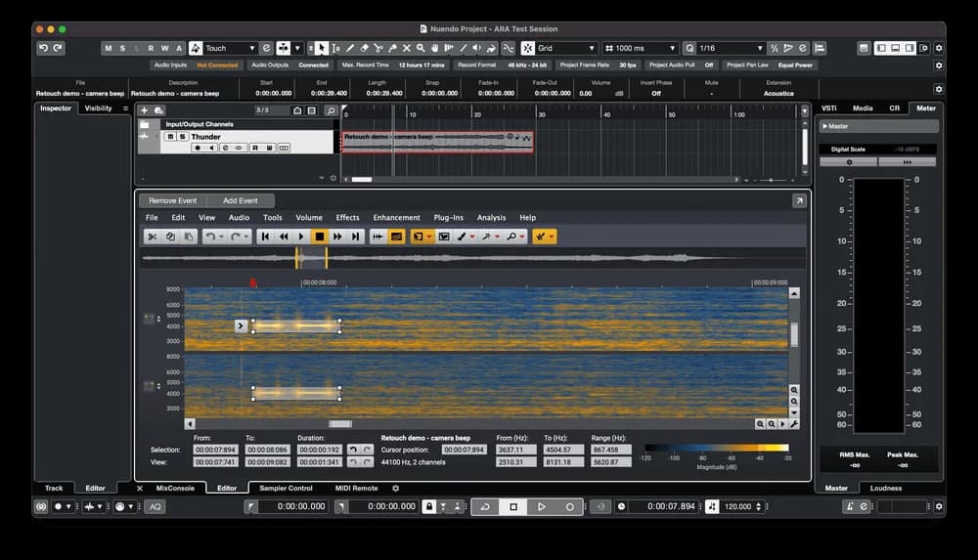This screenshot has width=978, height=560.
Task: Click the skip-to-start icon in editor toolbar
Action: tap(265, 237)
